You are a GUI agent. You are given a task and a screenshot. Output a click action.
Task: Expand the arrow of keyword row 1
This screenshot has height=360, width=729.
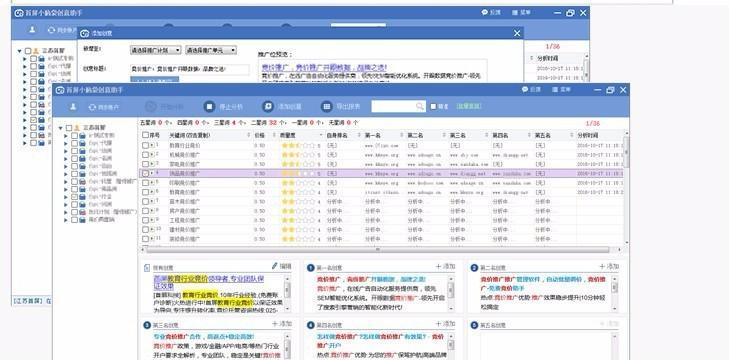click(x=152, y=145)
